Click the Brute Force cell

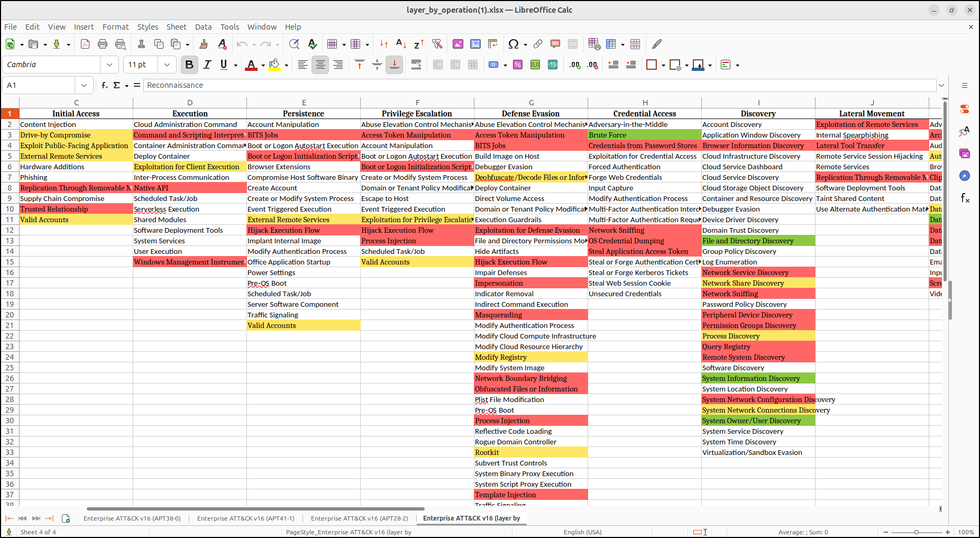645,135
